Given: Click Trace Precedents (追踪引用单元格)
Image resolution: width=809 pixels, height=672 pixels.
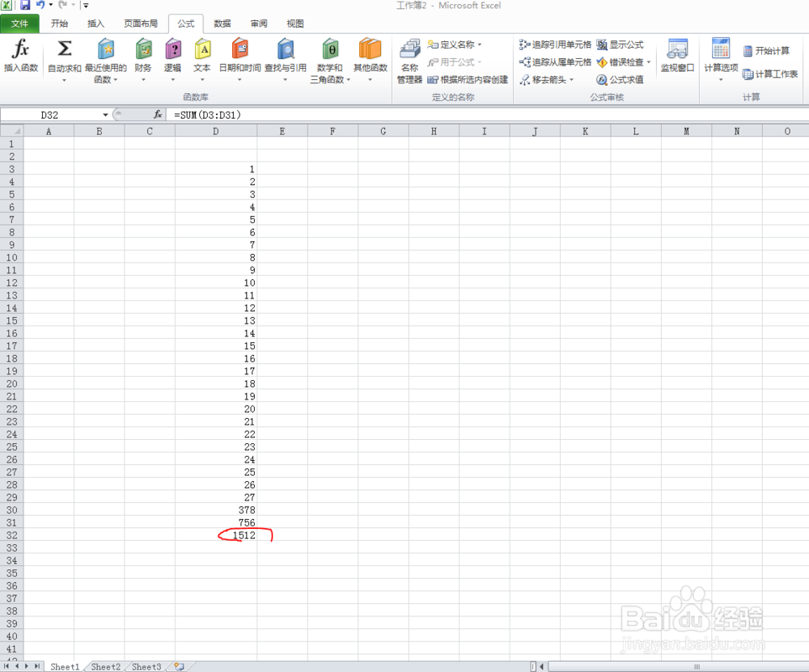Looking at the screenshot, I should pyautogui.click(x=555, y=44).
